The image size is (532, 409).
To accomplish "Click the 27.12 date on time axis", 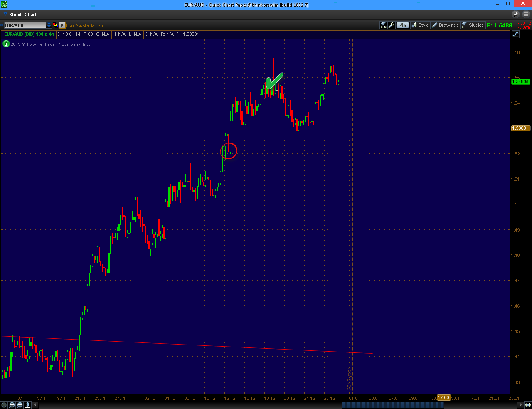I will pyautogui.click(x=330, y=398).
